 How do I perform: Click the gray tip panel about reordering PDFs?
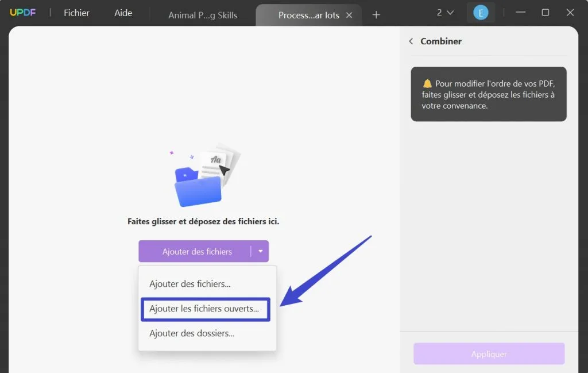[489, 94]
